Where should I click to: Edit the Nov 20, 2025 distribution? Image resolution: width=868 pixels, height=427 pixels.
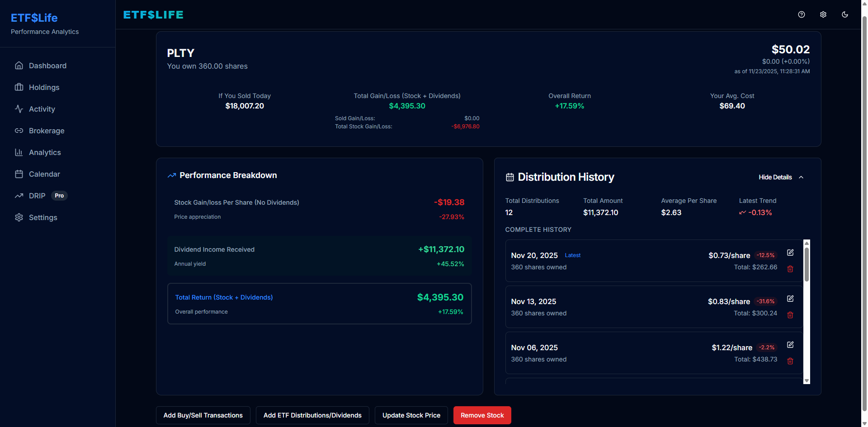coord(790,253)
